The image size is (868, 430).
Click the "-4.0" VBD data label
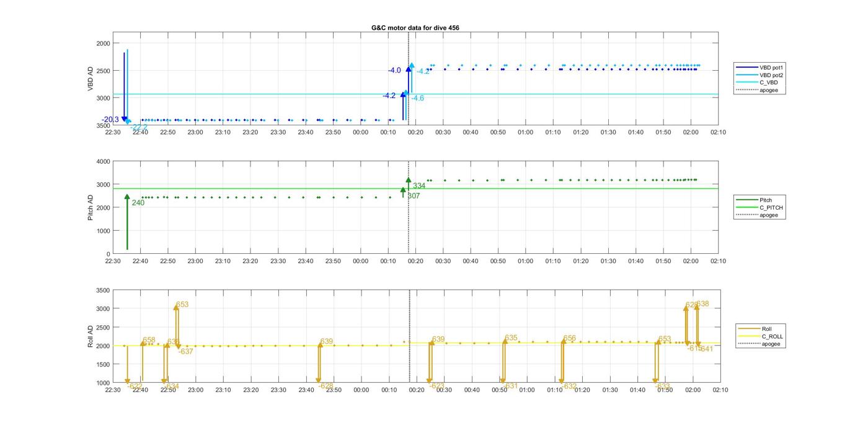click(x=394, y=71)
